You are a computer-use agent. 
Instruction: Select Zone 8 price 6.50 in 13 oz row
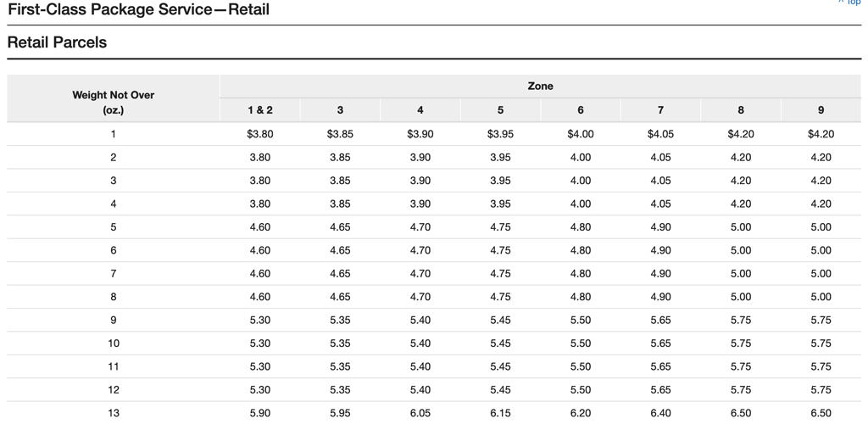pyautogui.click(x=741, y=413)
